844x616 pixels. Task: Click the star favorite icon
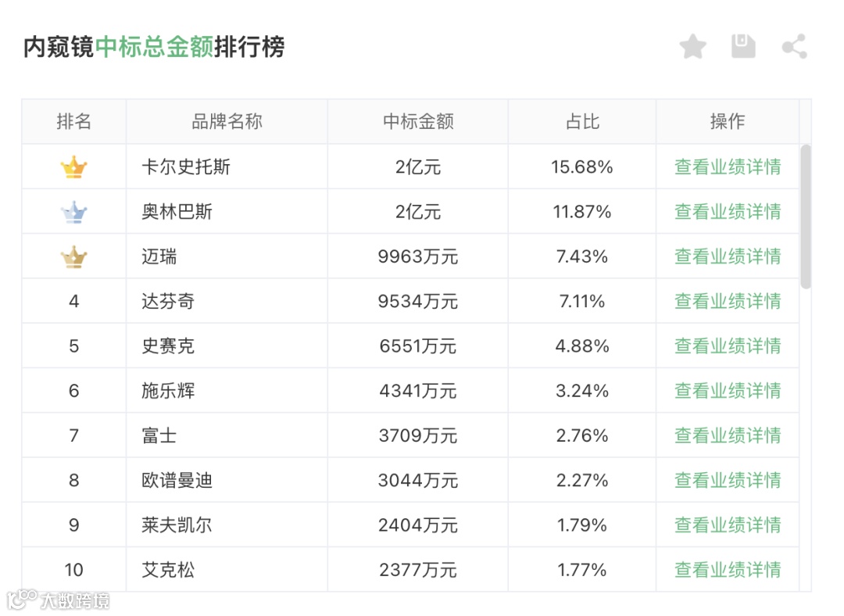point(692,46)
